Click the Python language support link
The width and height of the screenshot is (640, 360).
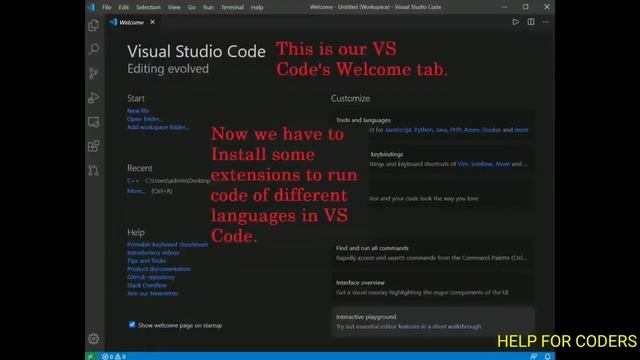pyautogui.click(x=424, y=130)
